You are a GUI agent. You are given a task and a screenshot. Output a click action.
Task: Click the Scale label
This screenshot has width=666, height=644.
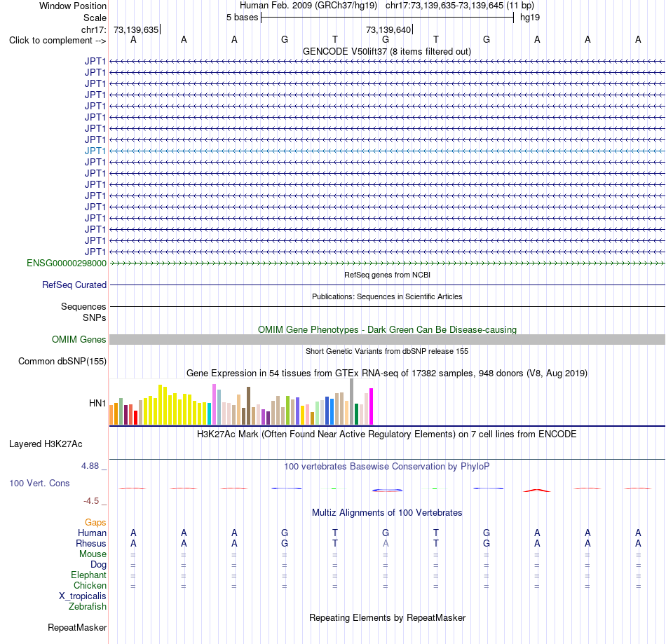point(95,18)
